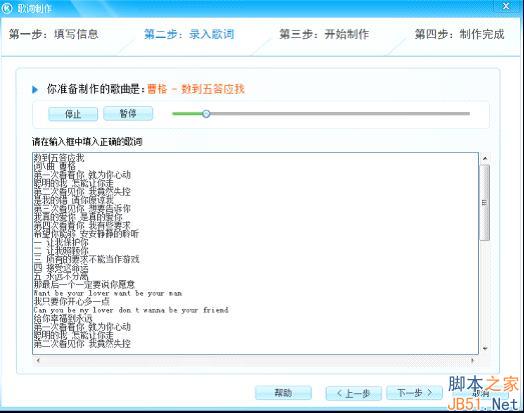
Task: Click lyric line 希望你能够 安安静静的聆听
Action: (x=86, y=234)
